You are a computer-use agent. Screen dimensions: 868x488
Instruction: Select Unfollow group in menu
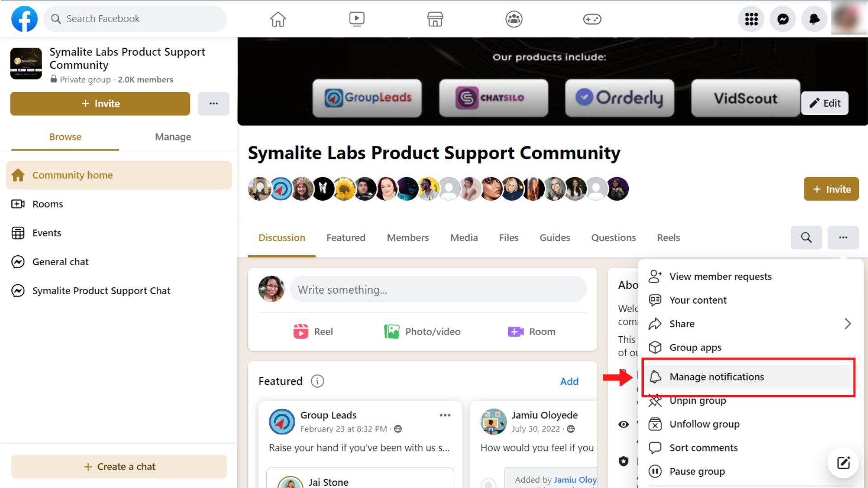(704, 424)
